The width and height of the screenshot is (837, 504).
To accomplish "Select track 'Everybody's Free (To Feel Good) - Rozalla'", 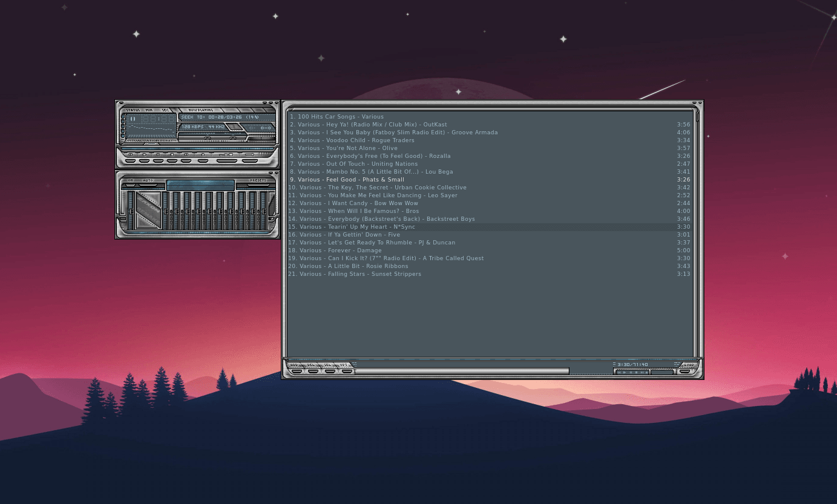I will 490,156.
